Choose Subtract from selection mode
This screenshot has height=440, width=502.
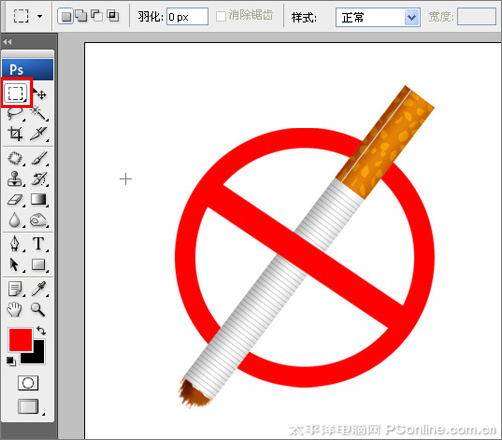click(x=97, y=16)
